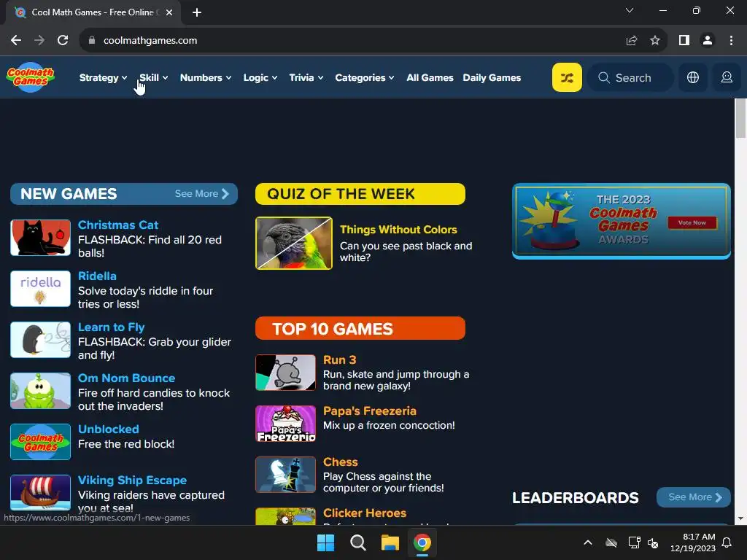Click the network tray icon
The width and height of the screenshot is (747, 560).
tap(634, 542)
